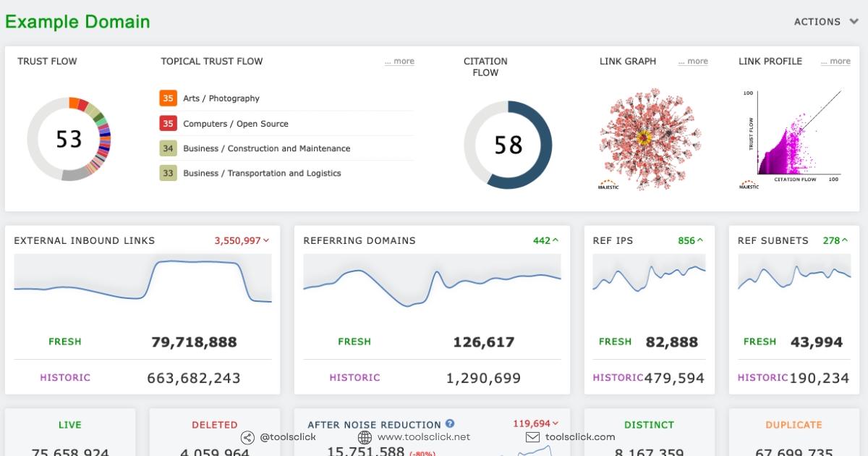Click the Citation Flow 58 gauge

(508, 145)
